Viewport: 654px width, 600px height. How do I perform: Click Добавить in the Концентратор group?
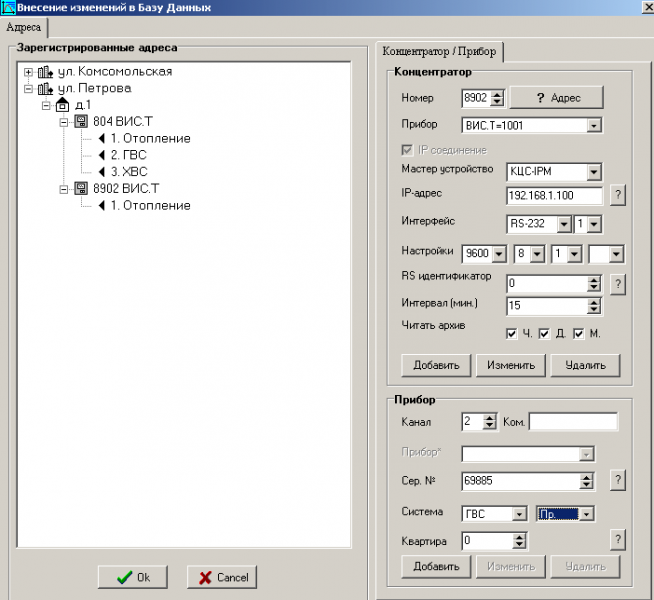436,366
